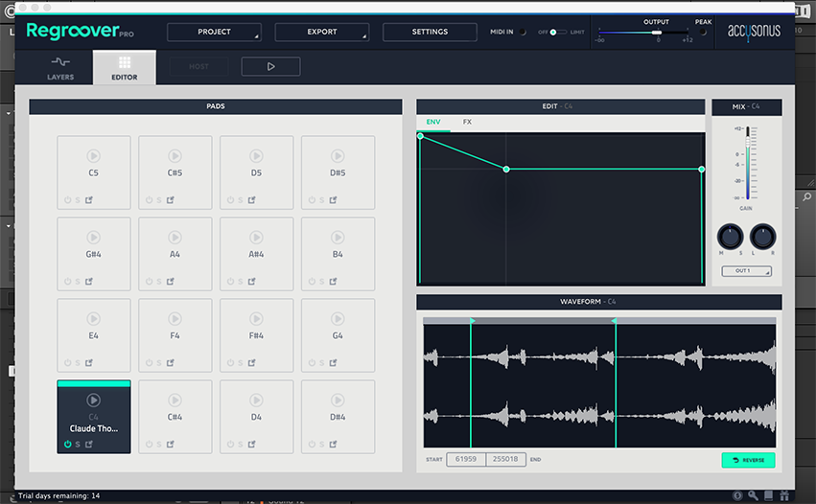Click the START sample value field
The height and width of the screenshot is (504, 816).
point(466,459)
